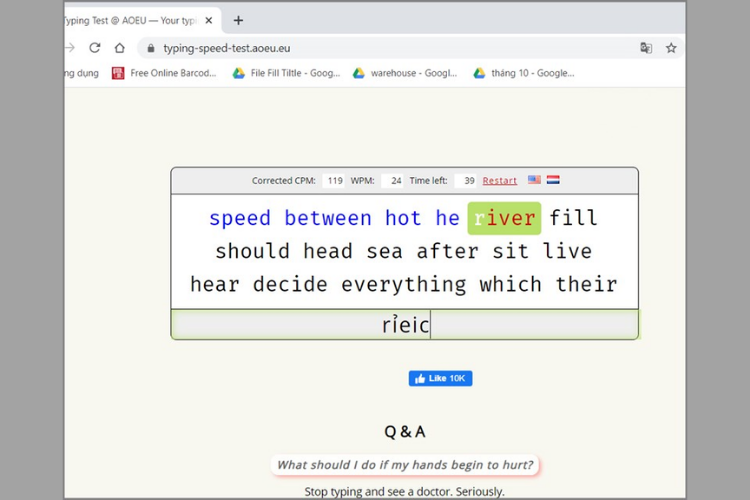750x500 pixels.
Task: Click the word 'speed' in the test
Action: (240, 219)
